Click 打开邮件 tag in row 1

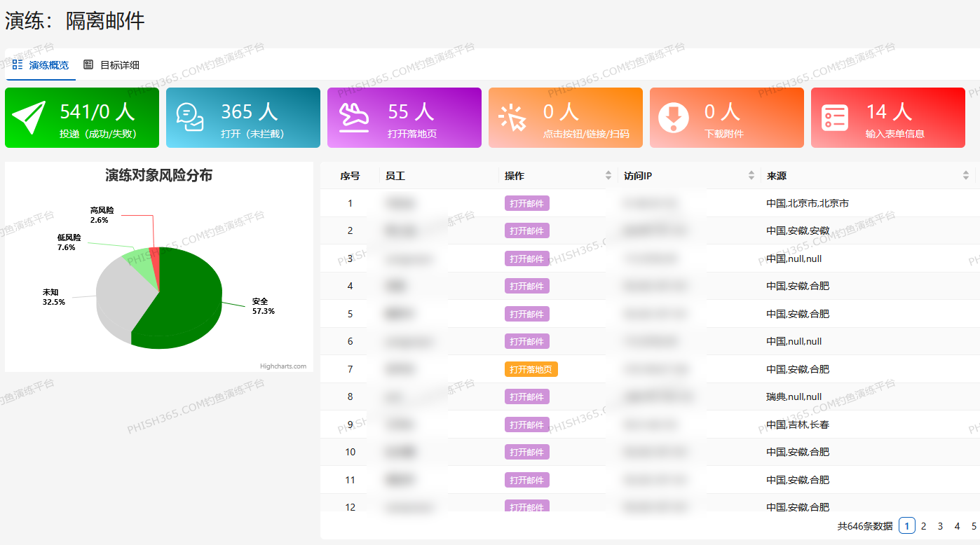tap(526, 203)
